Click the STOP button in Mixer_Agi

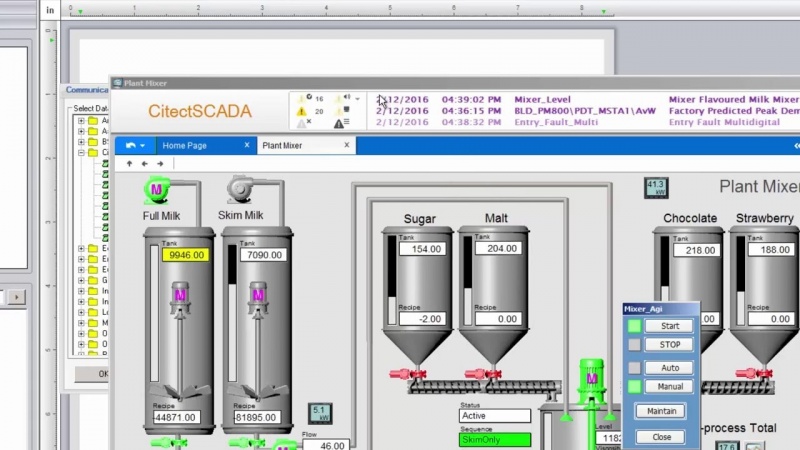point(669,345)
